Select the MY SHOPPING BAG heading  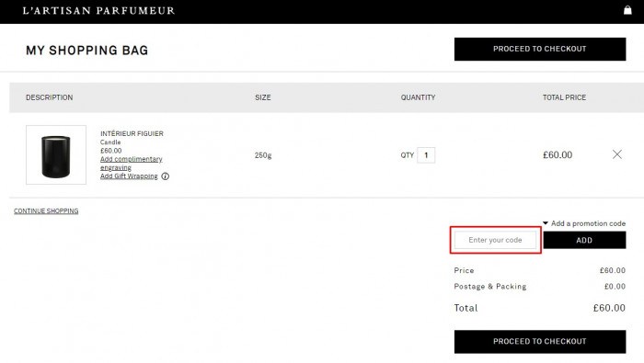(86, 51)
